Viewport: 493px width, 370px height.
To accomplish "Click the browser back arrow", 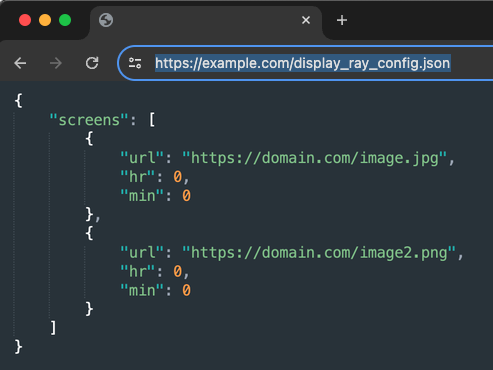I will click(x=20, y=63).
